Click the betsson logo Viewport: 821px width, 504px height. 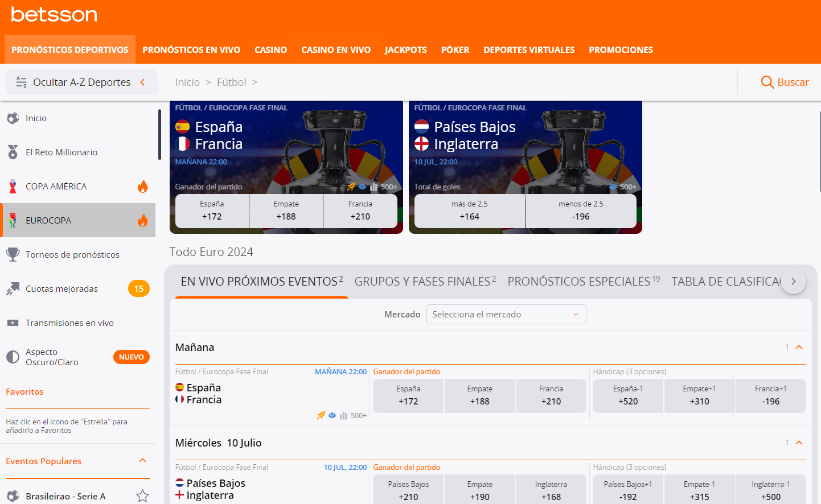pyautogui.click(x=54, y=14)
